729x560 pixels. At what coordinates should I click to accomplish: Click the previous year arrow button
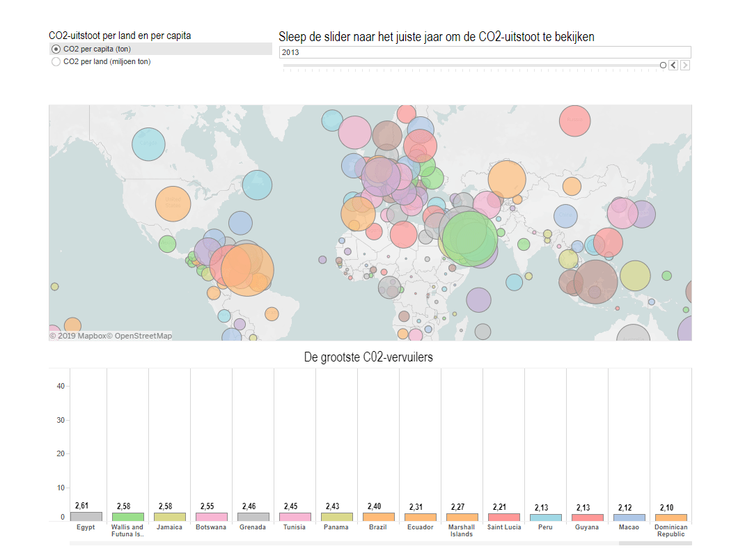(x=673, y=65)
